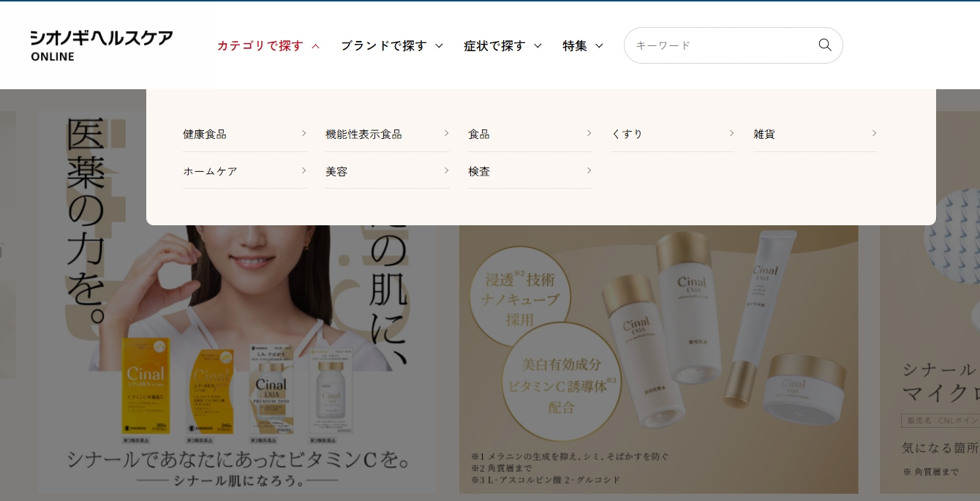Click the chevron next to 機能性表示食品
Viewport: 980px width, 501px height.
pyautogui.click(x=446, y=133)
